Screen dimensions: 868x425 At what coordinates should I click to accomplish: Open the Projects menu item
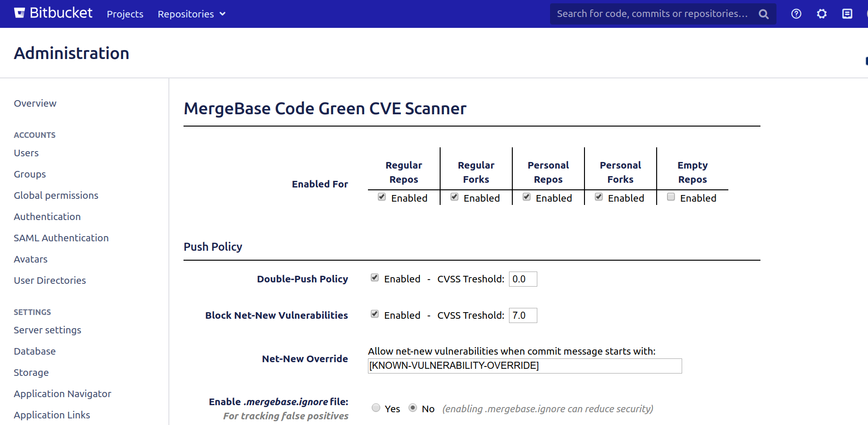pyautogui.click(x=125, y=14)
